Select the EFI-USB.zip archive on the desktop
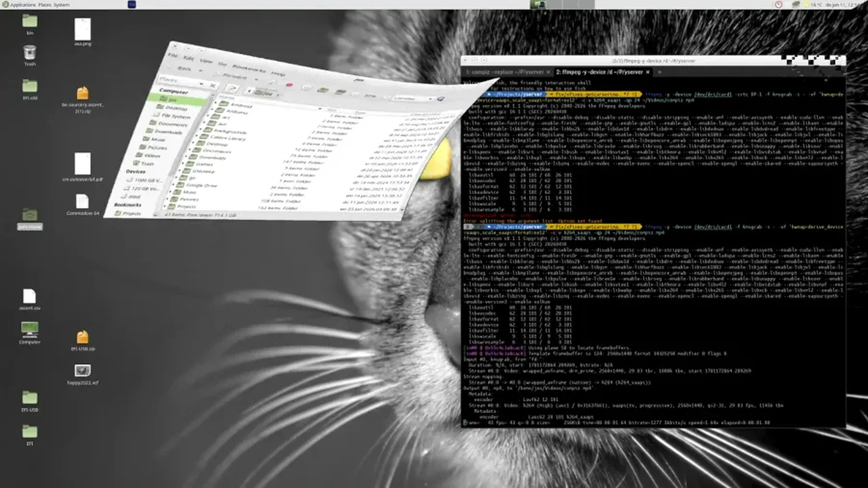 point(82,341)
